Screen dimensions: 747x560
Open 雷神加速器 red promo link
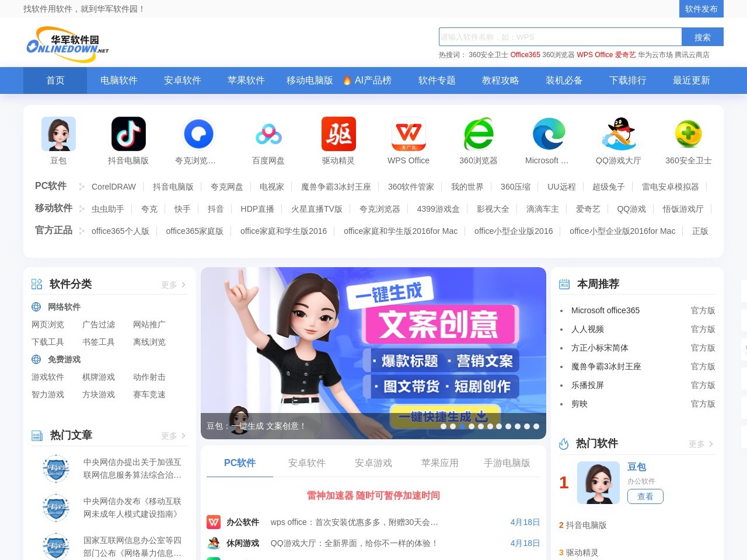coord(373,495)
